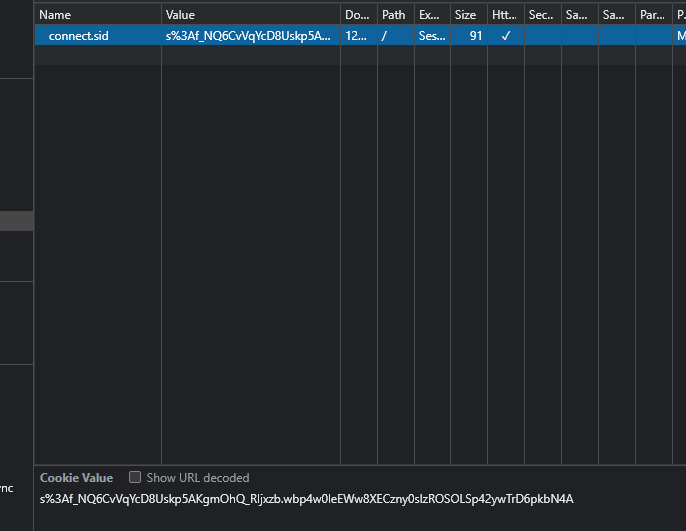Click the HttpOnly checkmark in connect.sid row
Screen dimensions: 686x531
point(506,36)
